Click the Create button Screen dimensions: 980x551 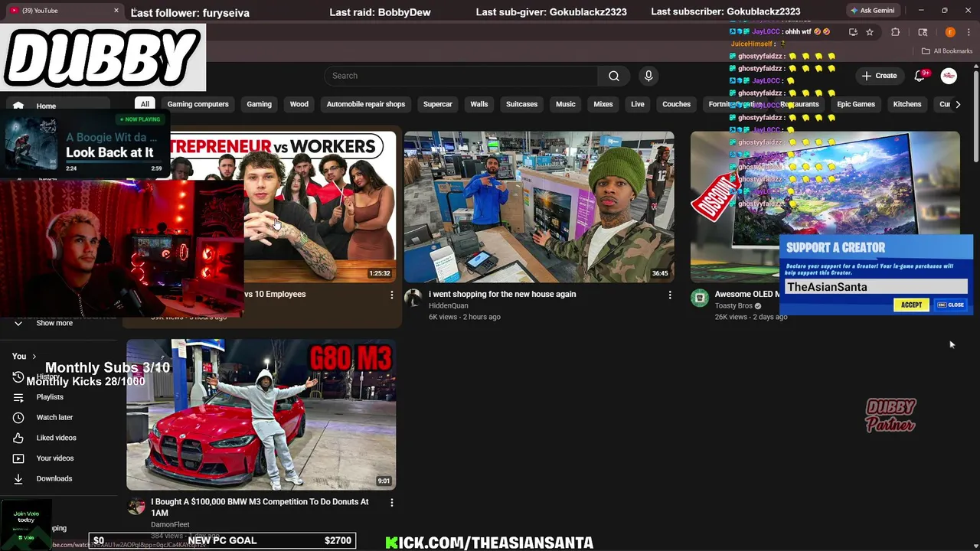tap(879, 76)
